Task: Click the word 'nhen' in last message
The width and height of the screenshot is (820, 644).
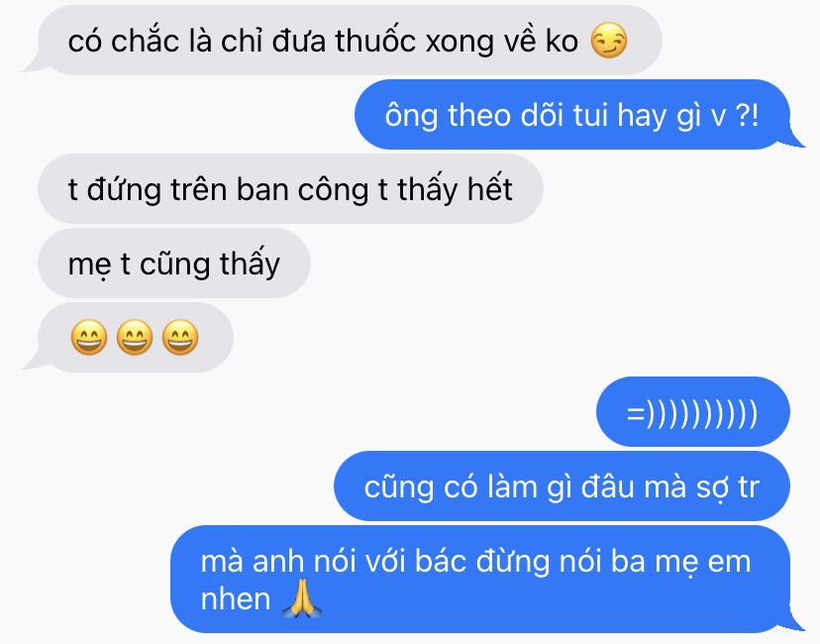Action: click(236, 599)
